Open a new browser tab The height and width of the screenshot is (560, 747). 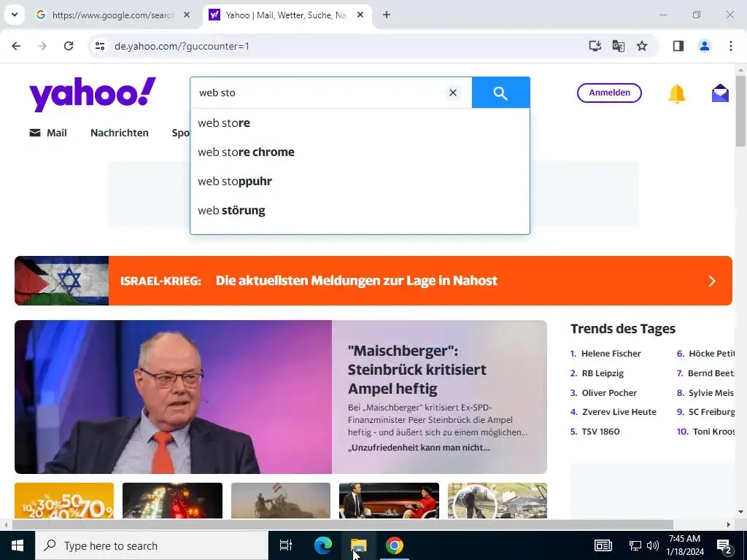(387, 15)
